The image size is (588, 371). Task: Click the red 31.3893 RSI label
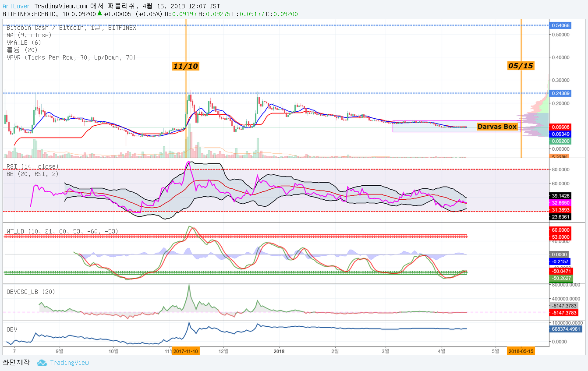[560, 210]
